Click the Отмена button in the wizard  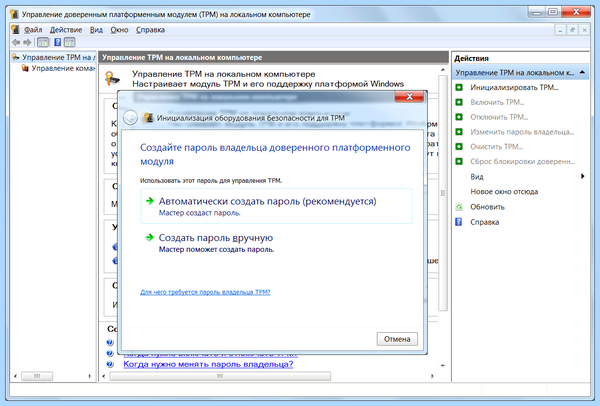pyautogui.click(x=397, y=339)
